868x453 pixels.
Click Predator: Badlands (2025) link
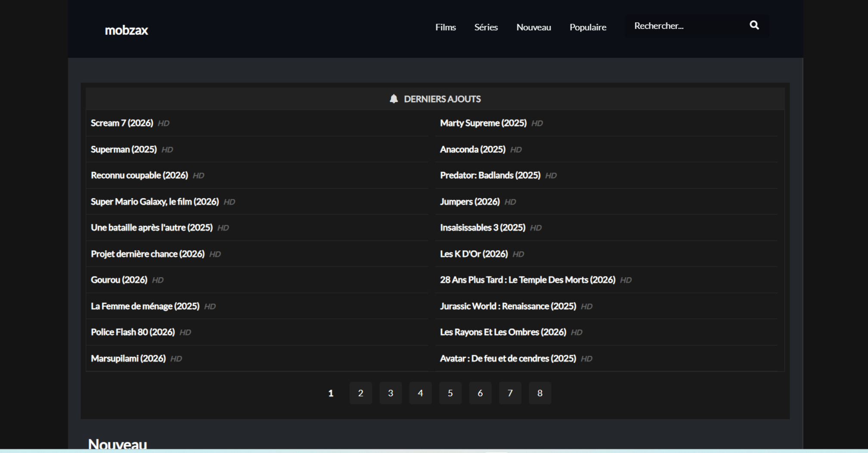pyautogui.click(x=490, y=175)
